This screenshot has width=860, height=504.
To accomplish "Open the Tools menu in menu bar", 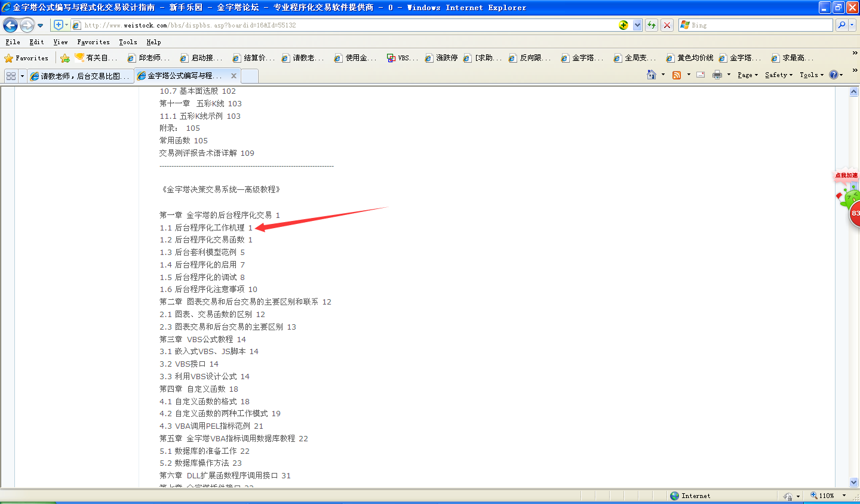I will point(128,42).
